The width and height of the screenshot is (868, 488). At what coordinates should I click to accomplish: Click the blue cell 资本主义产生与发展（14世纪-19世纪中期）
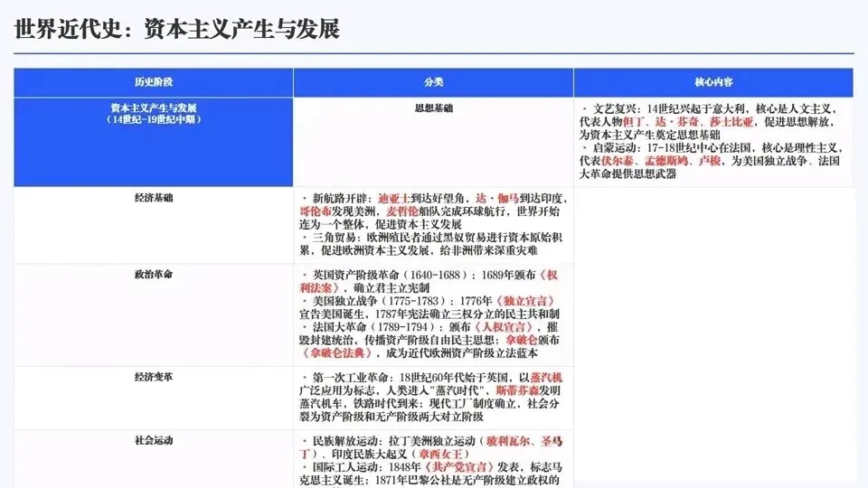click(x=154, y=142)
